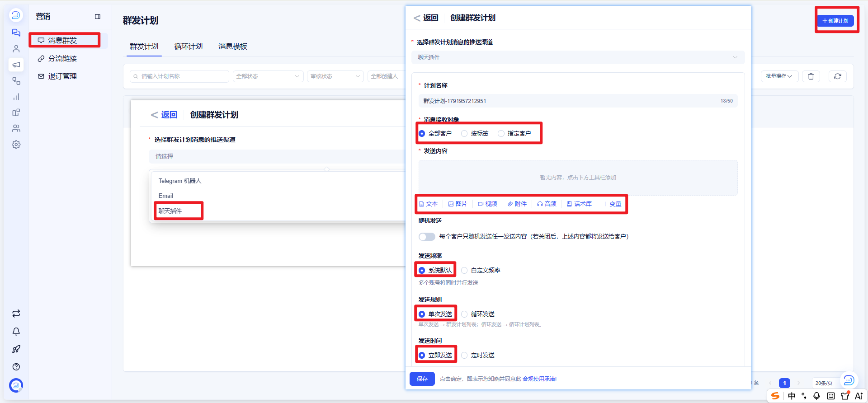868x403 pixels.
Task: Select 聊天插件 in the channel options list
Action: click(x=170, y=211)
